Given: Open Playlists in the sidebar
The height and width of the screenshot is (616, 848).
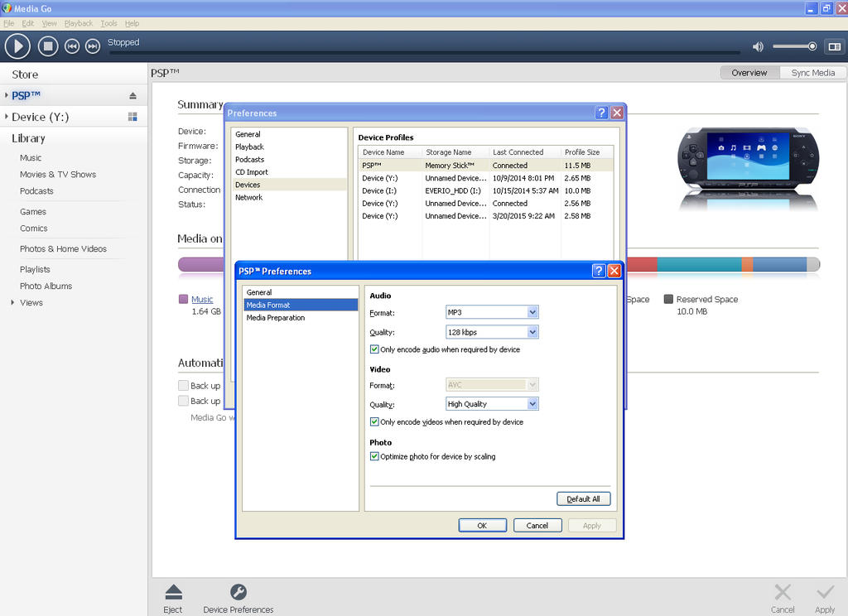Looking at the screenshot, I should [35, 269].
